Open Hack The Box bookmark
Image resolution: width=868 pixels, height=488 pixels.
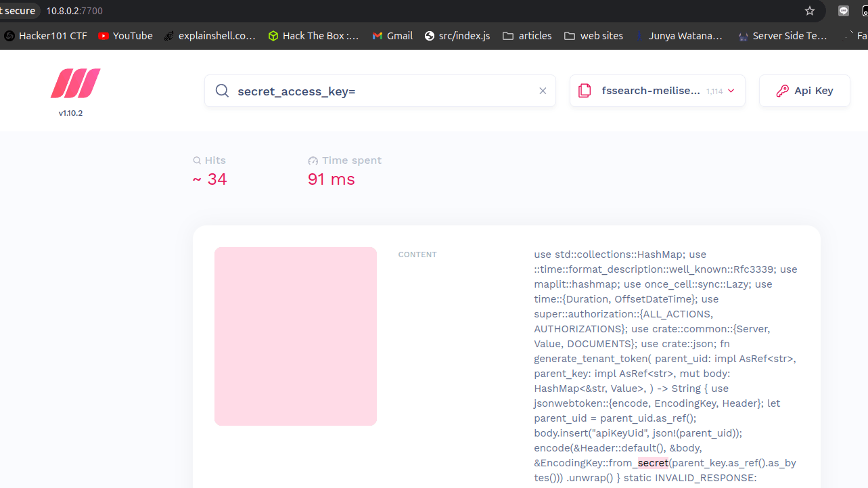pos(313,36)
